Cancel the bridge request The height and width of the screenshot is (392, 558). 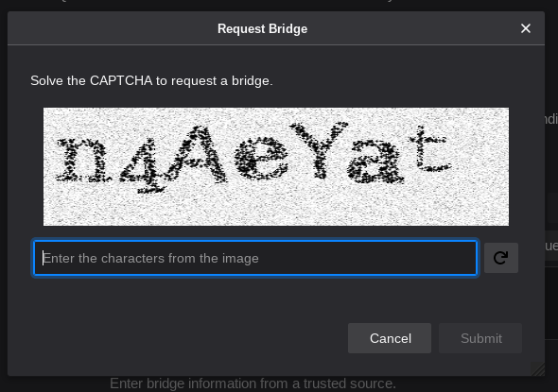(390, 338)
